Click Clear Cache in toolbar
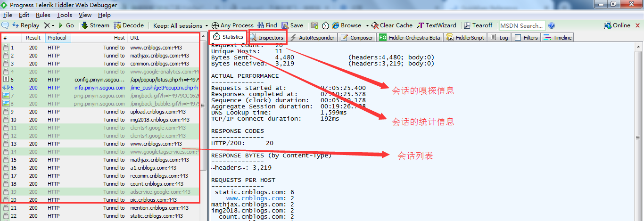The image size is (644, 221). tap(392, 25)
